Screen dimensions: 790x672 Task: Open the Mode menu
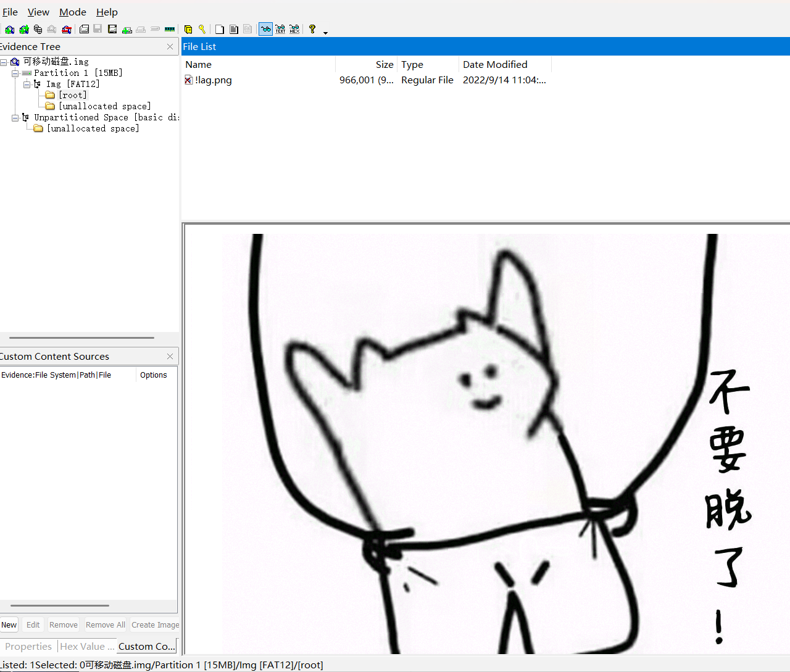(x=72, y=12)
